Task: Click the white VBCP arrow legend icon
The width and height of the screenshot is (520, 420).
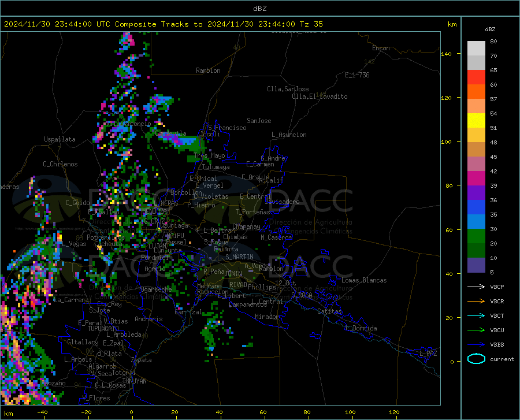Action: pyautogui.click(x=476, y=287)
